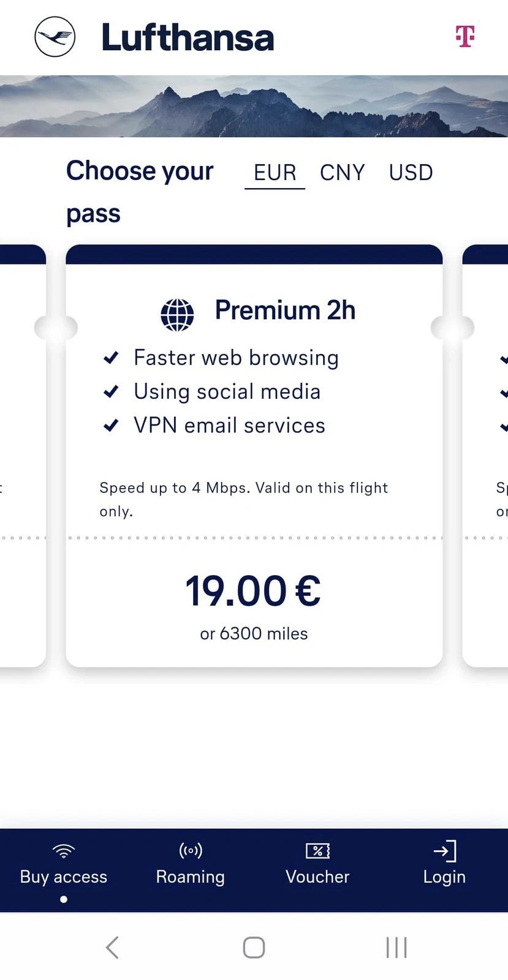Tap the Wi-Fi icon above Buy access
The width and height of the screenshot is (508, 980).
click(64, 850)
